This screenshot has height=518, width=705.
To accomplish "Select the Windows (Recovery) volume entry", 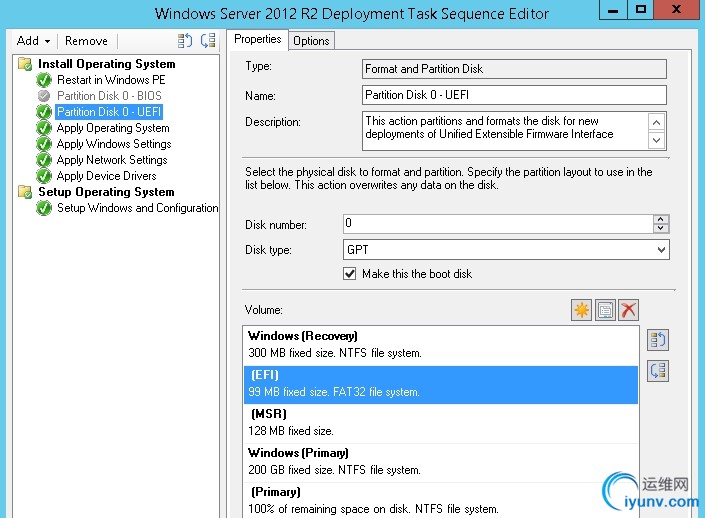I will tap(441, 345).
